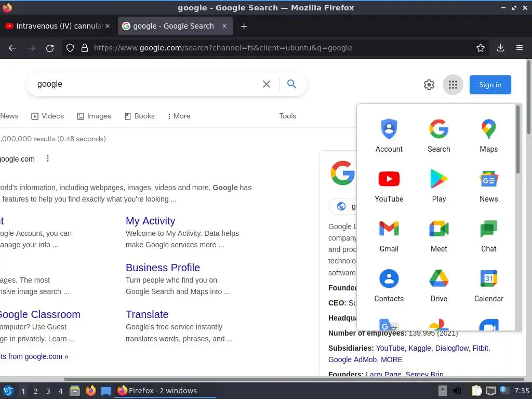
Task: Show tracking protection shield info
Action: (x=70, y=48)
